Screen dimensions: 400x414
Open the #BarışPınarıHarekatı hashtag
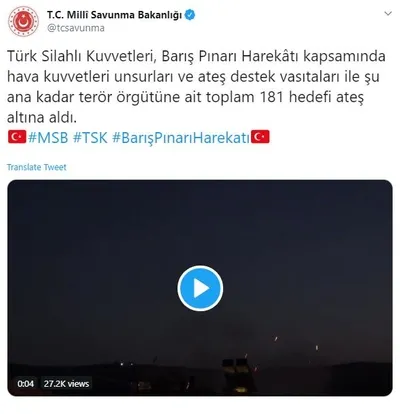tap(181, 138)
